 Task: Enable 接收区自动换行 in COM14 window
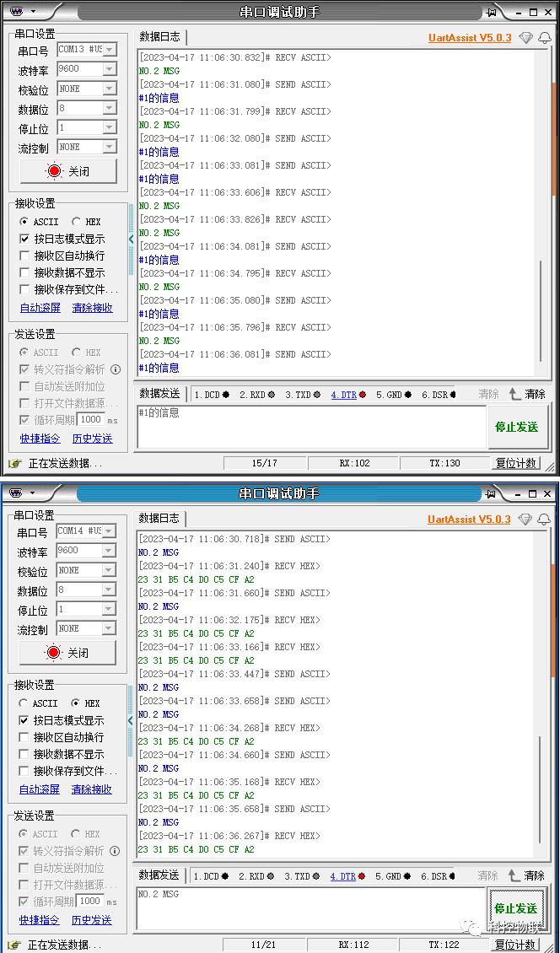[x=61, y=737]
